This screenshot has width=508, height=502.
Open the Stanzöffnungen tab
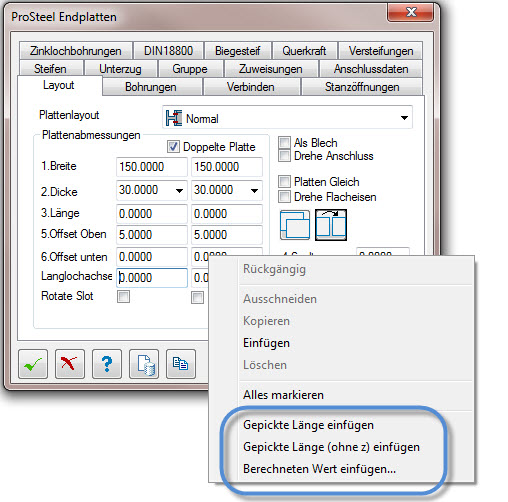[x=362, y=87]
